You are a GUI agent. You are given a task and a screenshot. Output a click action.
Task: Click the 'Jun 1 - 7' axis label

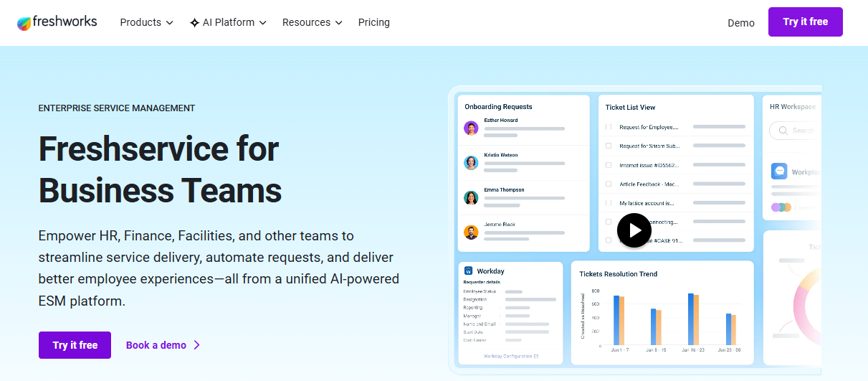point(619,350)
